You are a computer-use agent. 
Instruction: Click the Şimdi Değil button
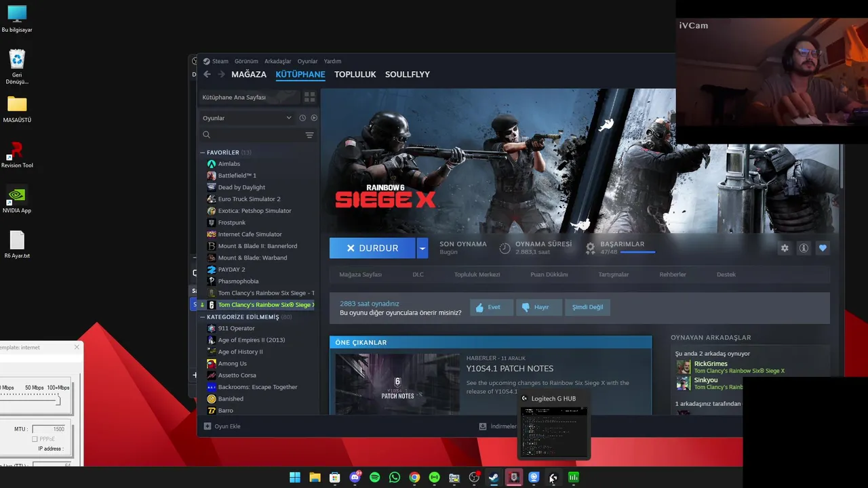(587, 307)
